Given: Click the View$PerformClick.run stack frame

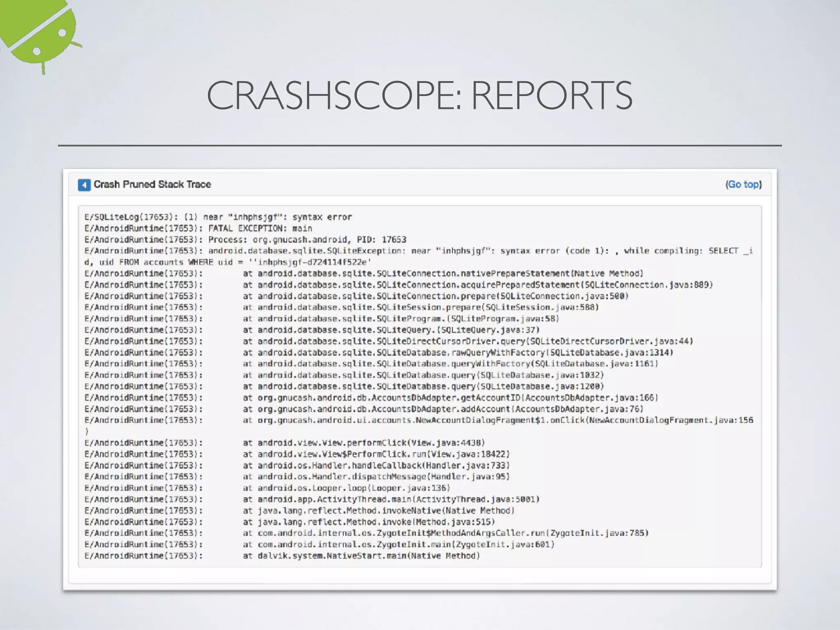Looking at the screenshot, I should 297,454.
